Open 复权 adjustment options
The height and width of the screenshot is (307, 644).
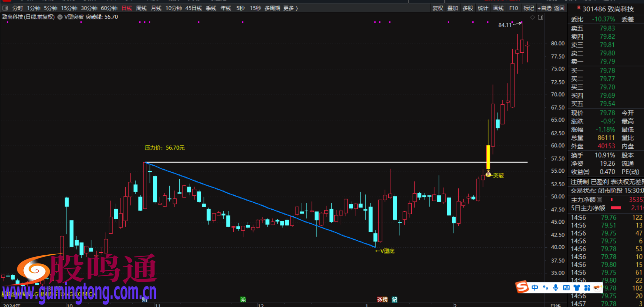click(x=437, y=8)
